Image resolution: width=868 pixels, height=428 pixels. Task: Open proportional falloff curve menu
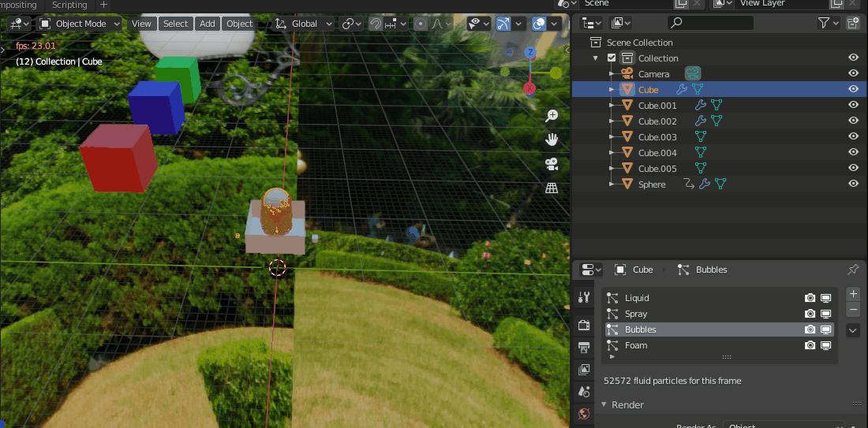point(440,24)
